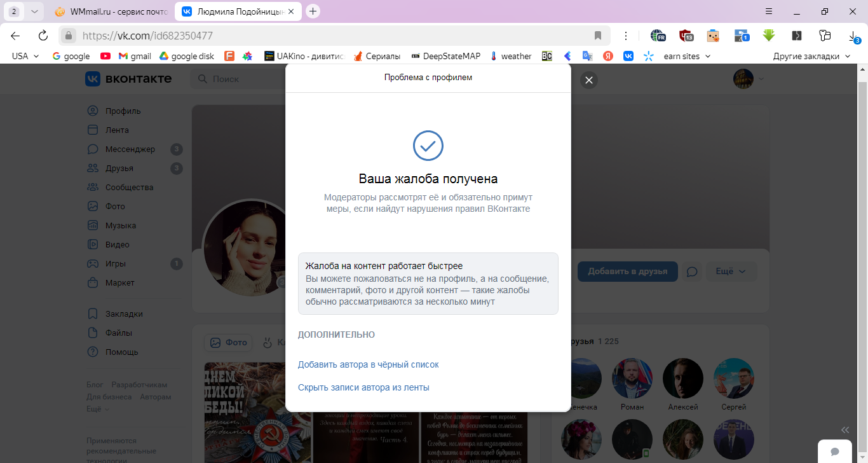Open the browser downloads icon
Image resolution: width=868 pixels, height=463 pixels.
tap(853, 36)
